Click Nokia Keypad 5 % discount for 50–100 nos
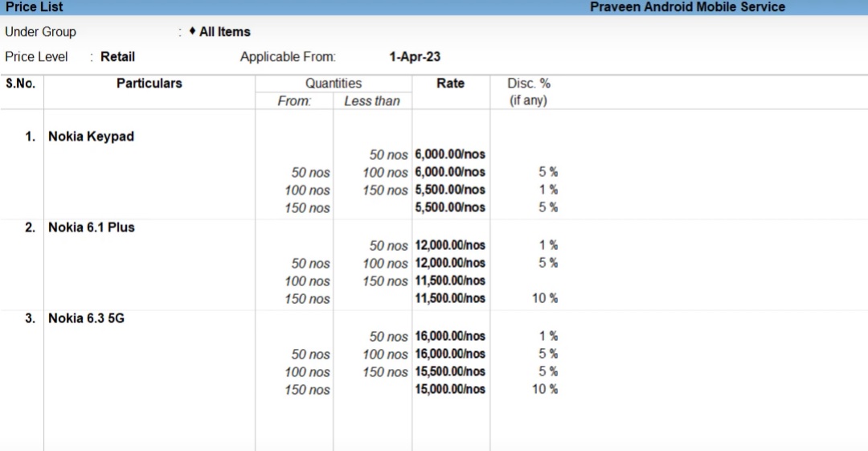Image resolution: width=868 pixels, height=451 pixels. click(x=548, y=172)
